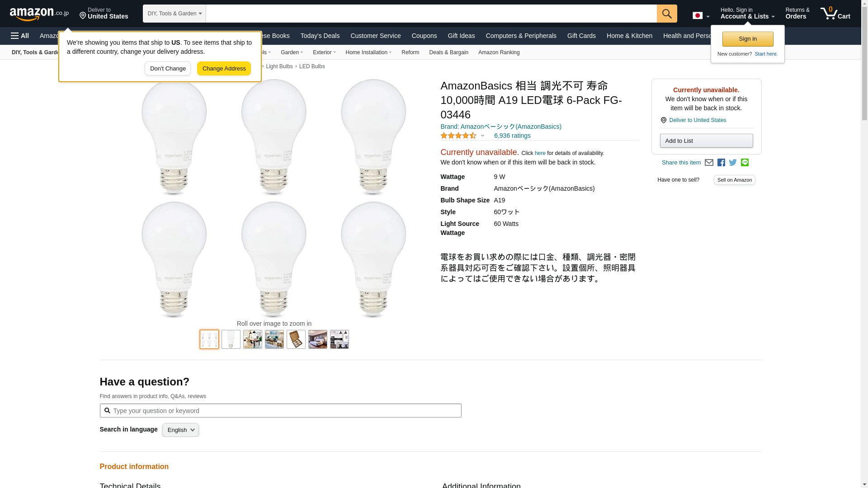Open the shopping cart
Image resolution: width=868 pixels, height=488 pixels.
(835, 14)
